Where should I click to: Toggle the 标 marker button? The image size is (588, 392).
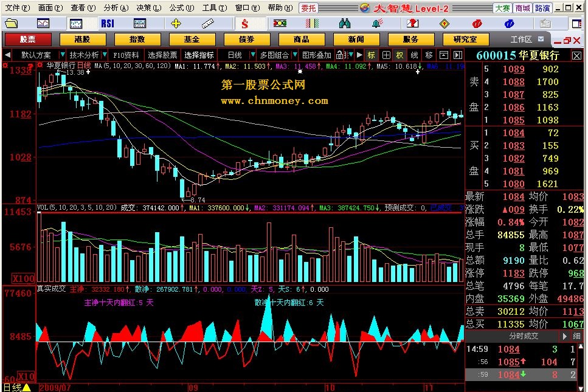(x=372, y=55)
